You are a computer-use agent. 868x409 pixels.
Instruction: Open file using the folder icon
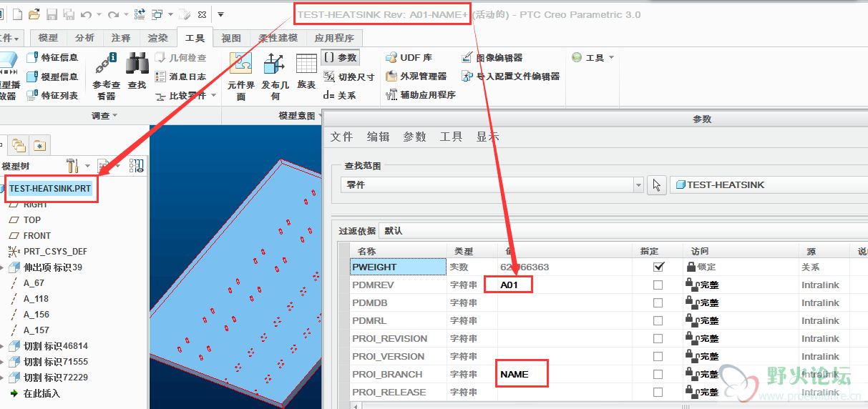(34, 14)
